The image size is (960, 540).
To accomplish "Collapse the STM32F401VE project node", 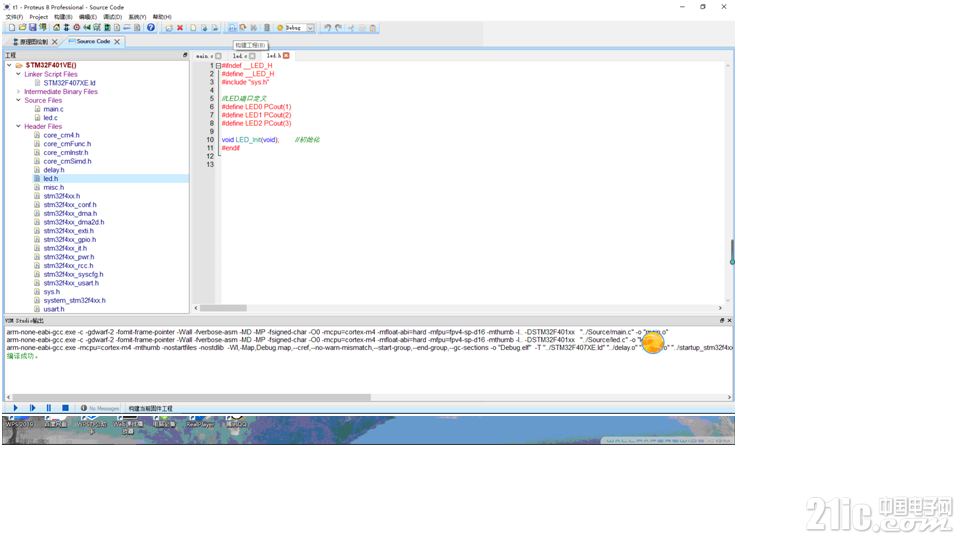I will click(x=9, y=65).
